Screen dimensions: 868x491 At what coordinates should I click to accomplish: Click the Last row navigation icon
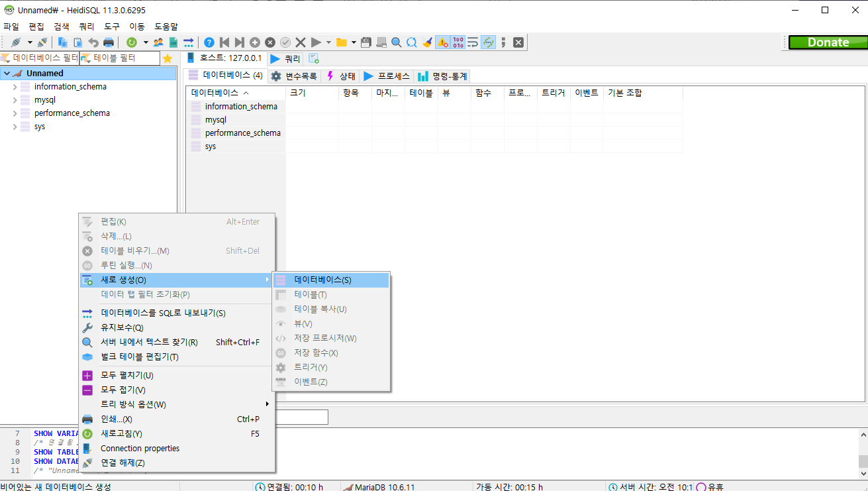coord(240,42)
